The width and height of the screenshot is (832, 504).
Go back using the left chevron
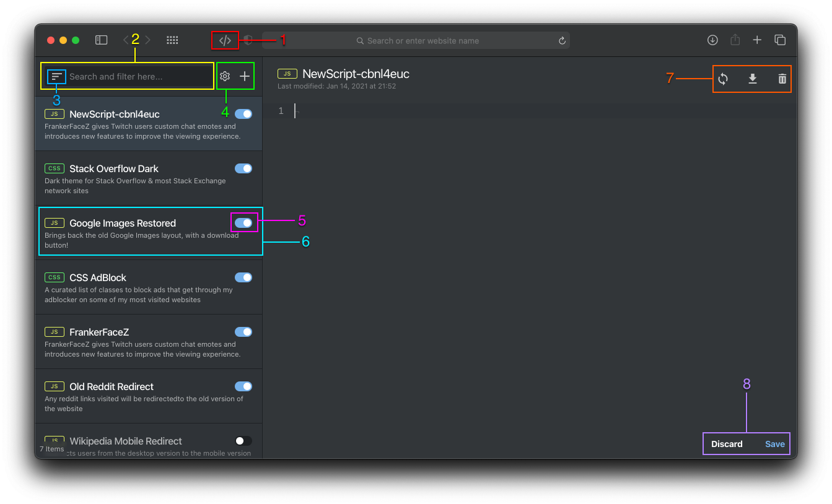click(x=125, y=40)
